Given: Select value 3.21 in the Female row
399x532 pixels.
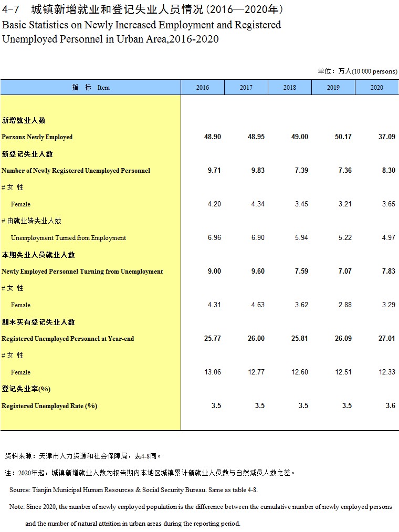Looking at the screenshot, I should 345,204.
